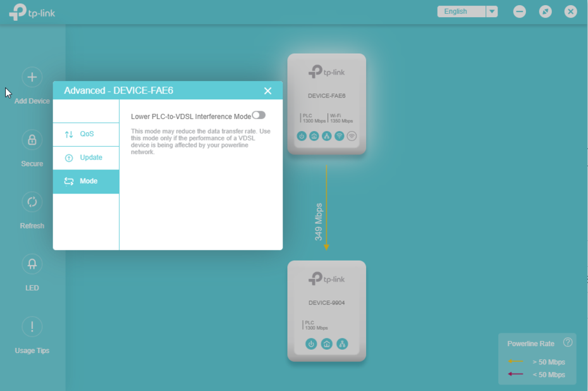This screenshot has height=391, width=588.
Task: Select the DEVICE-FAE6 adapter name
Action: point(327,96)
